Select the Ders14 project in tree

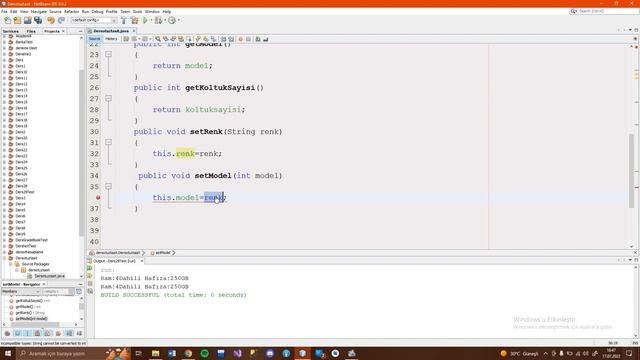[x=21, y=96]
